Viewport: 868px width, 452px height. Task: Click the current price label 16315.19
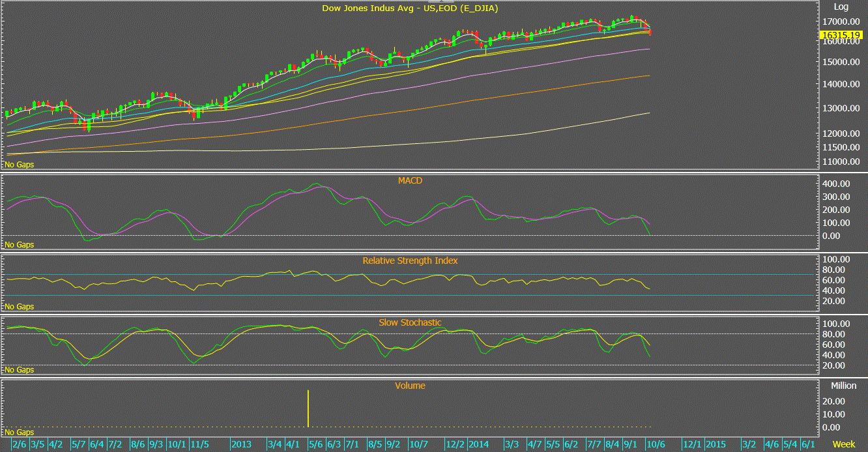coord(841,35)
